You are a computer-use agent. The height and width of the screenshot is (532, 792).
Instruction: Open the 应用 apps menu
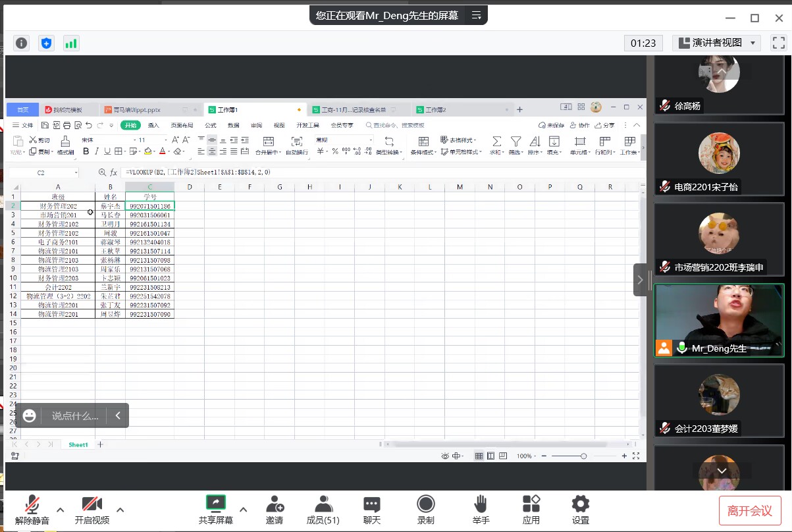point(531,510)
